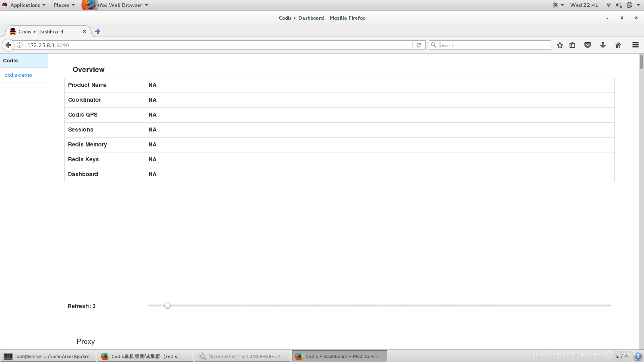Save page to Pocket icon
Screen dimensions: 644x362
[588, 45]
